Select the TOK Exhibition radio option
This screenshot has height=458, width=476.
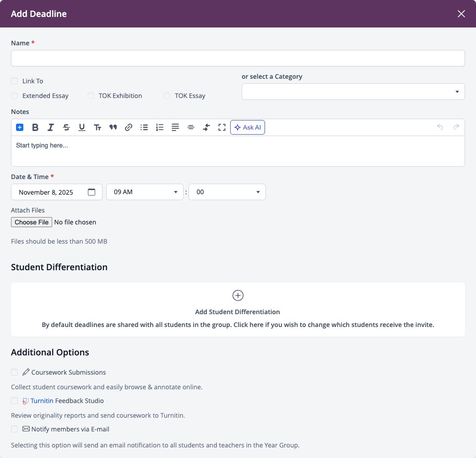(x=91, y=95)
